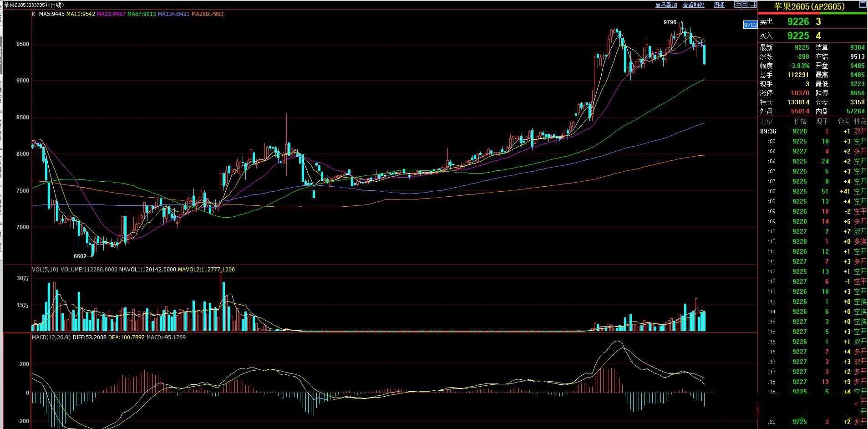The width and height of the screenshot is (868, 429).
Task: Select the MA5:9445 indicator label
Action: [52, 14]
